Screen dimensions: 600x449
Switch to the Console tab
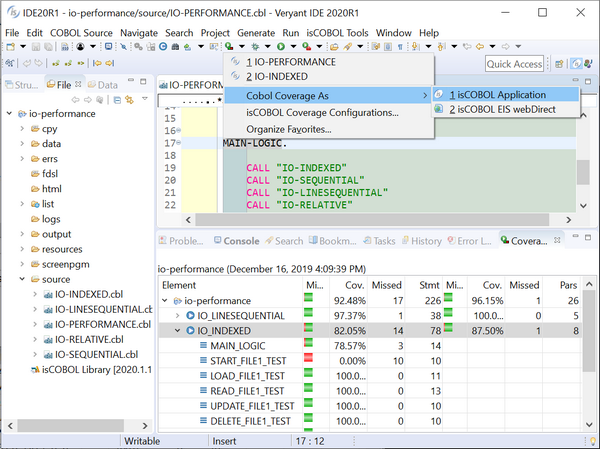(240, 241)
